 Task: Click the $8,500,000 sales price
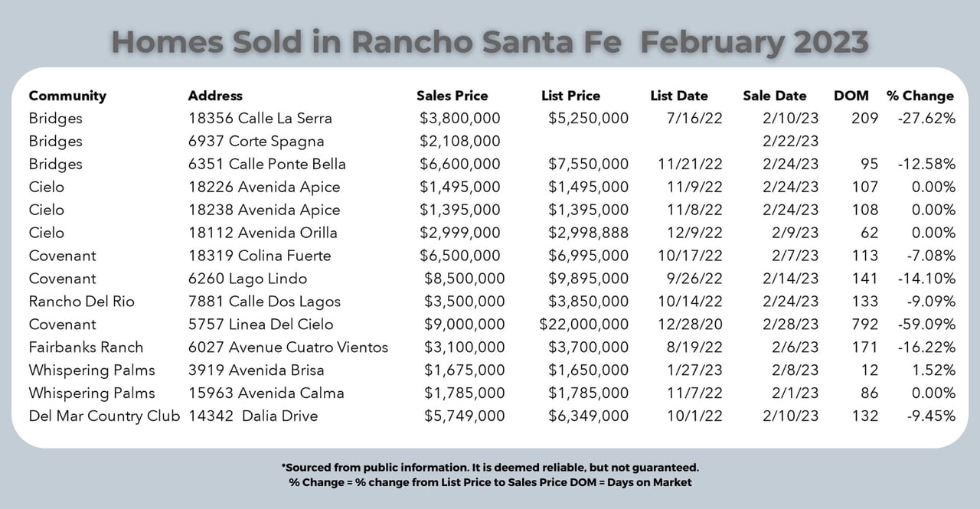point(464,279)
